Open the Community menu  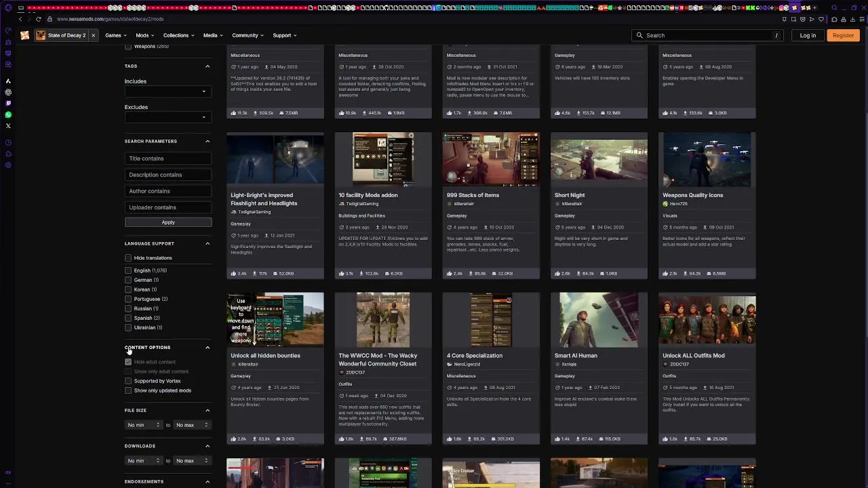248,35
